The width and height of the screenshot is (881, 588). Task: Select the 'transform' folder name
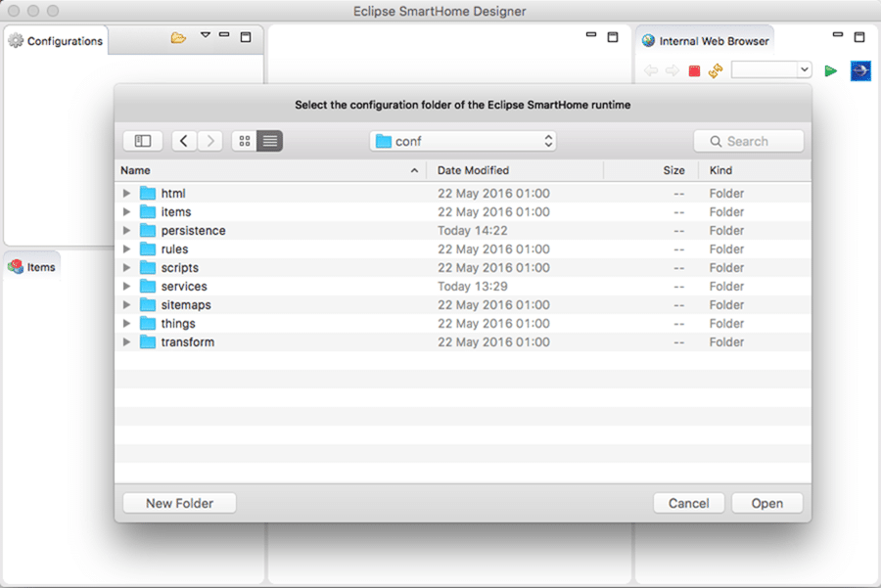pos(188,341)
